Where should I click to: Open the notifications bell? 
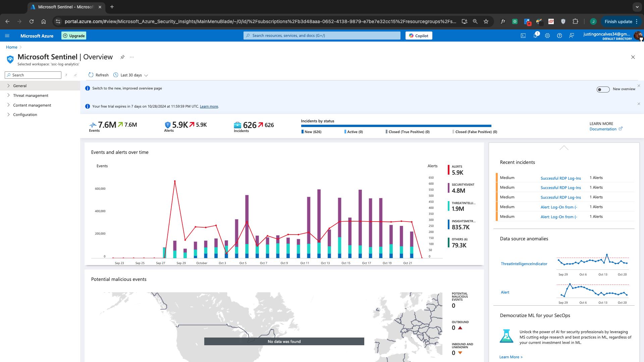(536, 36)
